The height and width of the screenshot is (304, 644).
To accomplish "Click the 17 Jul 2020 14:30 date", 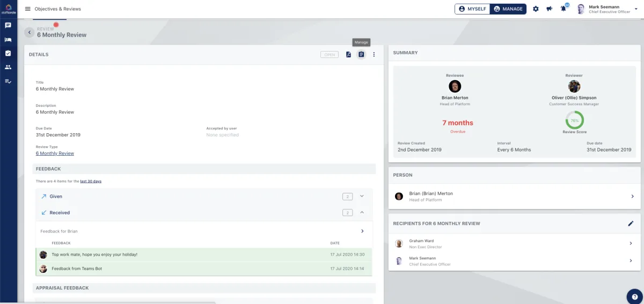I will point(347,255).
